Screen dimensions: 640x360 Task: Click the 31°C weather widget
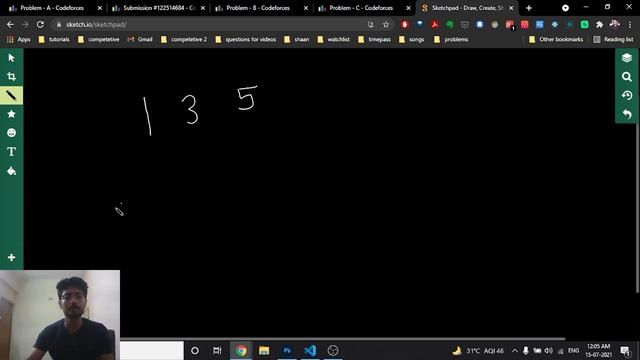point(478,351)
